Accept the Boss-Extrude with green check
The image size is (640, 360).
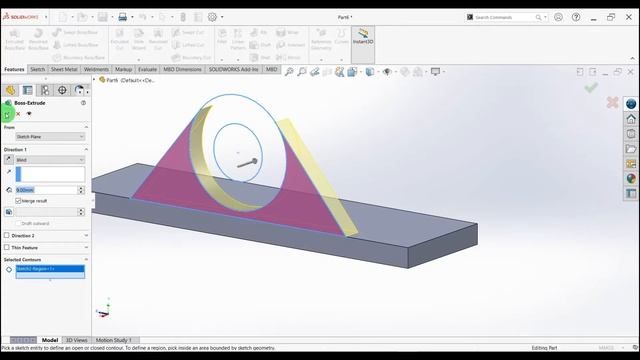(7, 114)
